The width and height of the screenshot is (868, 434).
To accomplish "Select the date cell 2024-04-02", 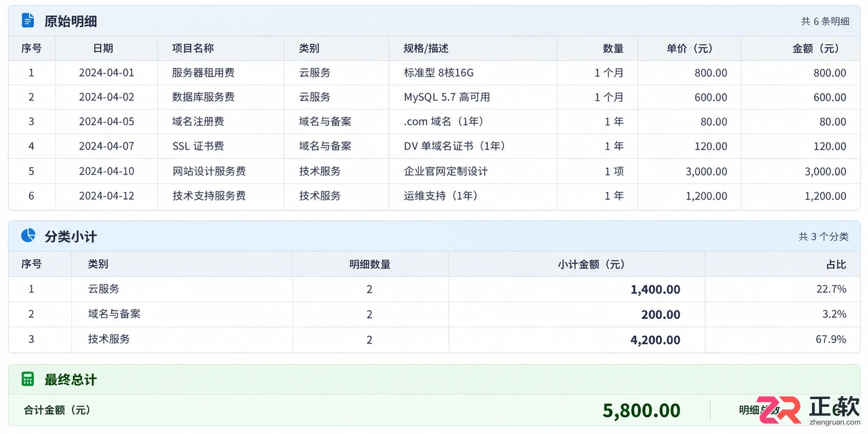I will [107, 97].
